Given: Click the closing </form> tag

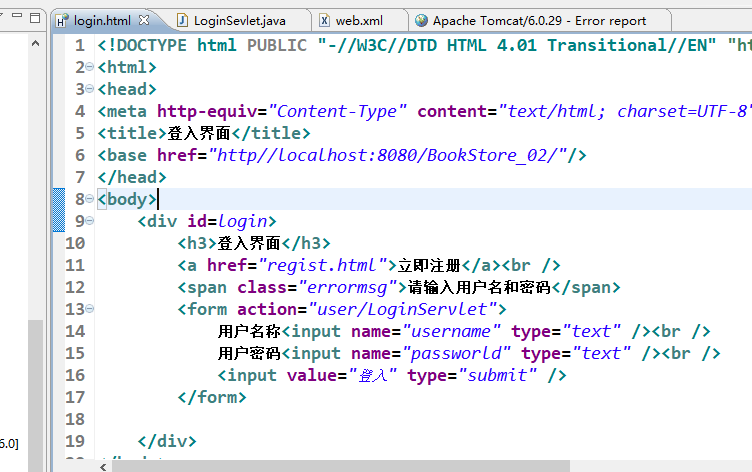Looking at the screenshot, I should click(x=212, y=397).
